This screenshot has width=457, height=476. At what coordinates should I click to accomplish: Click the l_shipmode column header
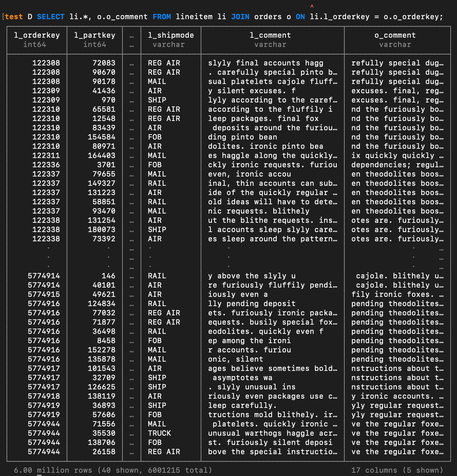(x=171, y=35)
